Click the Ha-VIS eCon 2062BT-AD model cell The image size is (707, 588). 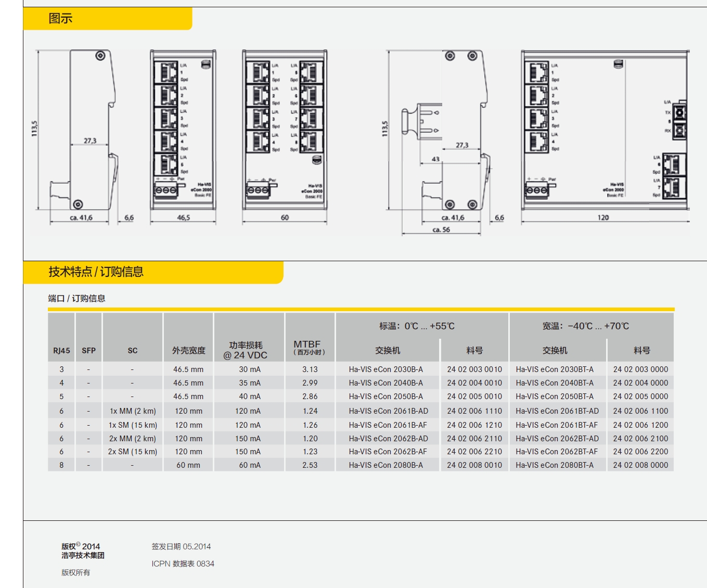click(x=557, y=439)
